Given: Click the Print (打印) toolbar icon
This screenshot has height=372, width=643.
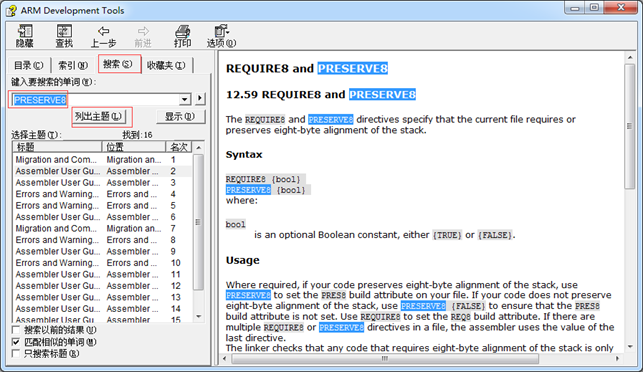Looking at the screenshot, I should (x=182, y=36).
